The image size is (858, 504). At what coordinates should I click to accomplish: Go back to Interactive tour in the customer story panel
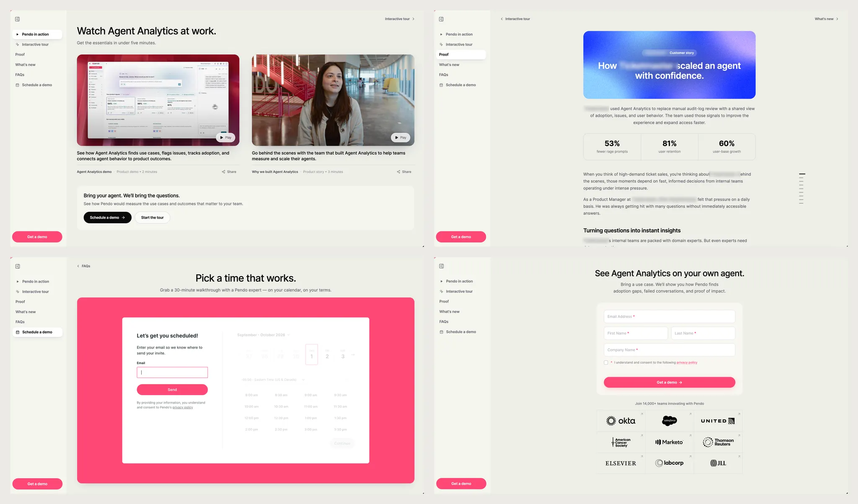coord(515,19)
